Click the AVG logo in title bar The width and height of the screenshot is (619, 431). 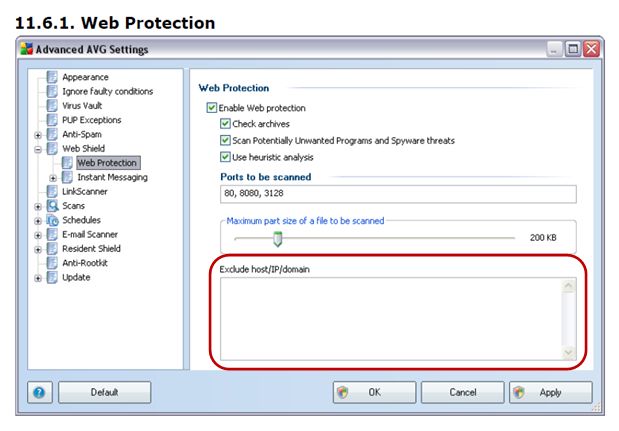[26, 49]
